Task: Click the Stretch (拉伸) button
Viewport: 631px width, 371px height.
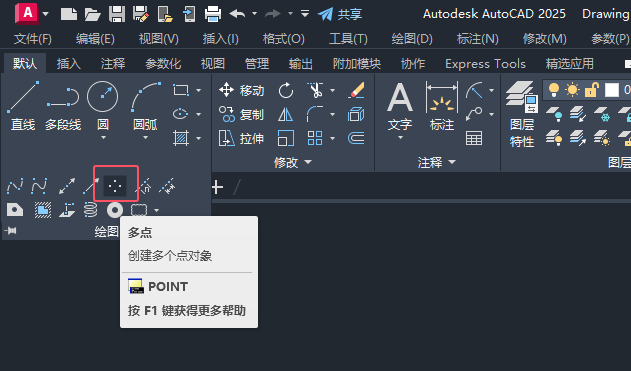Action: point(241,138)
